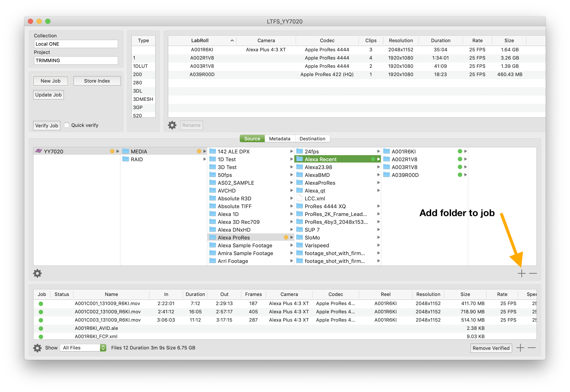Click the Rename button
570x392 pixels.
point(191,125)
